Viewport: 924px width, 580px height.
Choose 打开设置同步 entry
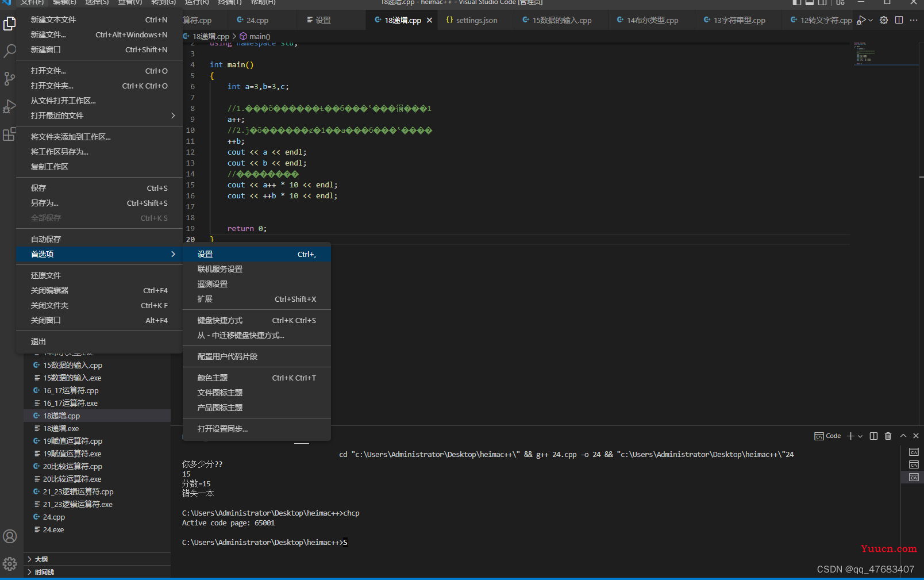[257, 429]
